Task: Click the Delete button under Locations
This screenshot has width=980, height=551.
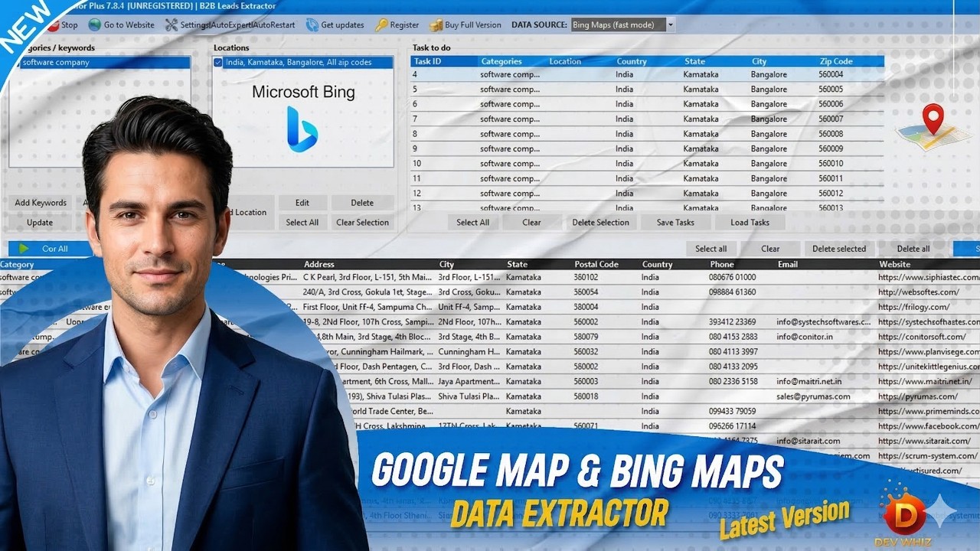Action: [362, 203]
